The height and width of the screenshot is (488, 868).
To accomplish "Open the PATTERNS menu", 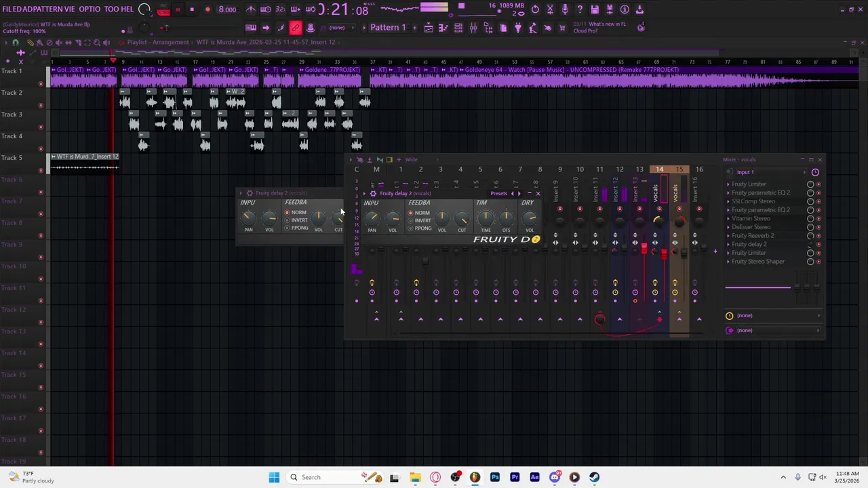I will pyautogui.click(x=50, y=9).
